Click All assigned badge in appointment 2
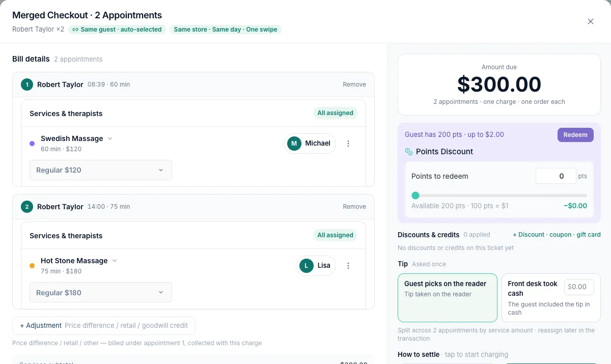This screenshot has width=611, height=364. [335, 235]
